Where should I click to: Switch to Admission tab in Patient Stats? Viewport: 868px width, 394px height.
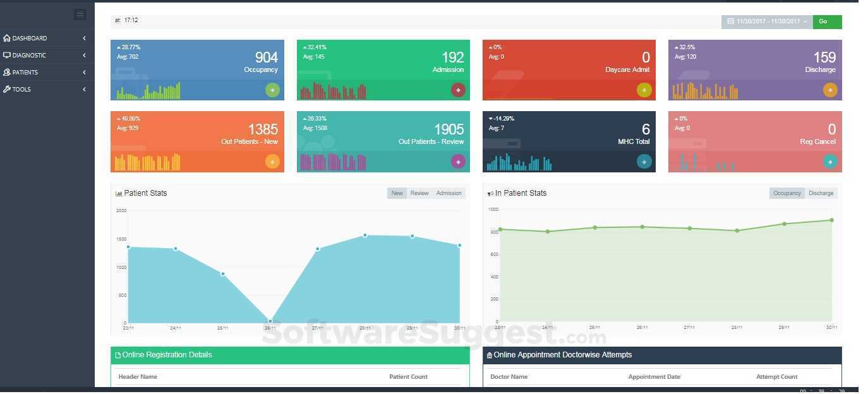[449, 193]
